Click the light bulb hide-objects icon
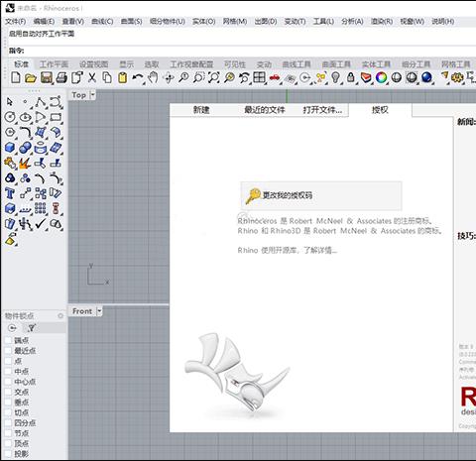The height and width of the screenshot is (461, 476). (x=336, y=78)
